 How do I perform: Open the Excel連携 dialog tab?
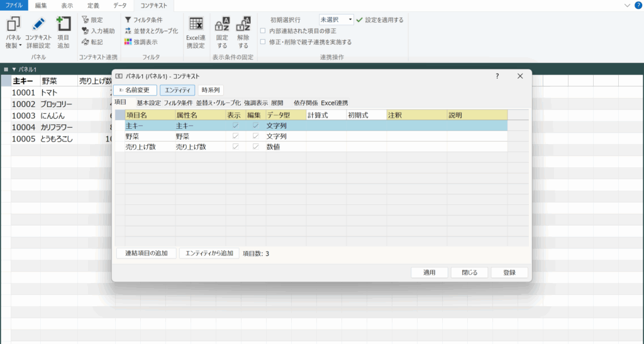tap(335, 103)
